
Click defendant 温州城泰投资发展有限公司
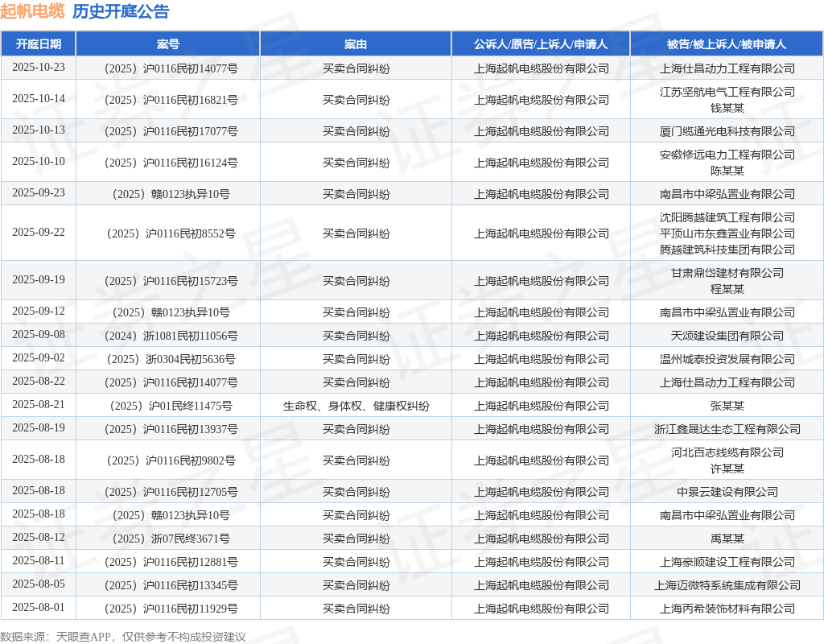point(727,359)
